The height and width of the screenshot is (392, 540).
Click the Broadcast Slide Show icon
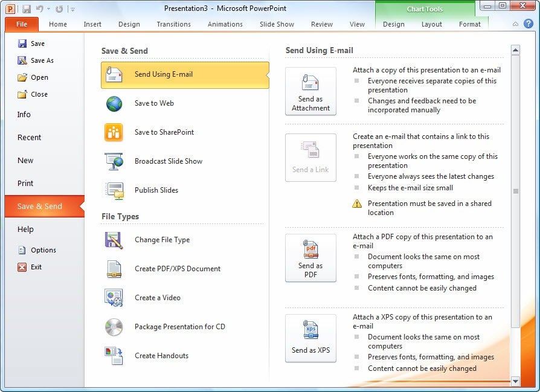[x=114, y=161]
